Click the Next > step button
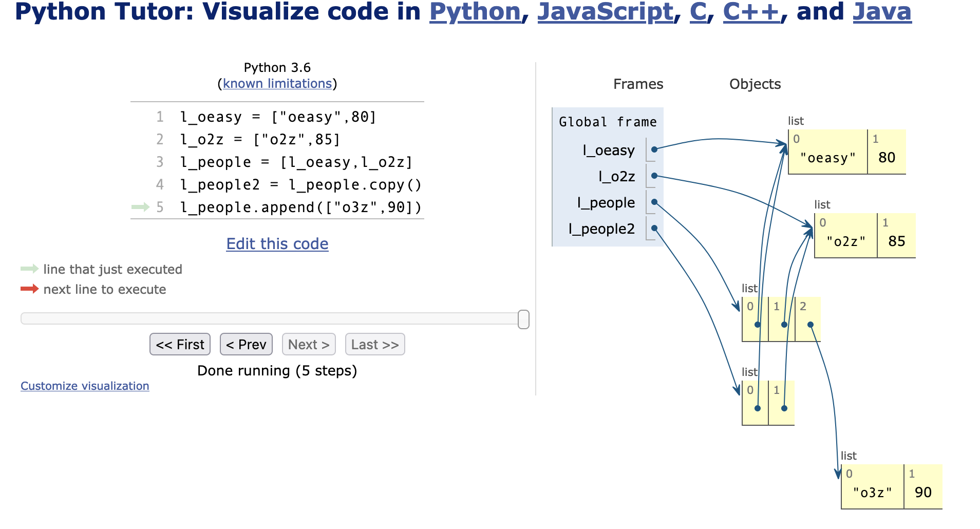Image resolution: width=980 pixels, height=529 pixels. 309,344
